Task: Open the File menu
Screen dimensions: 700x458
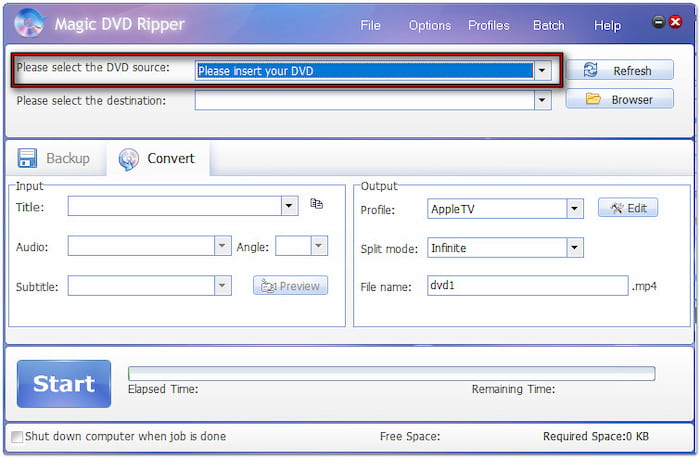Action: 370,25
